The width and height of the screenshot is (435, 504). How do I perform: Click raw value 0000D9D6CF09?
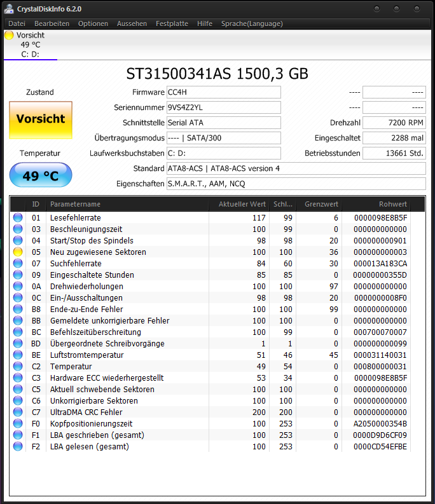click(380, 435)
